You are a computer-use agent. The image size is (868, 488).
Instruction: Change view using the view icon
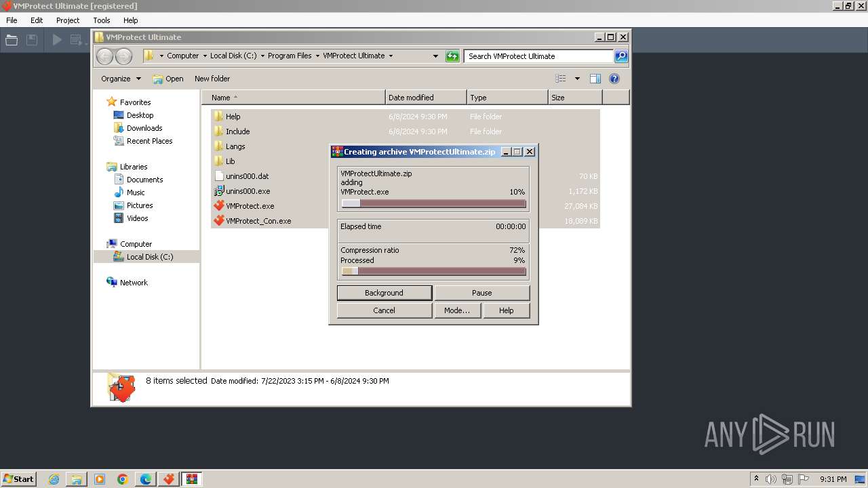[x=560, y=79]
